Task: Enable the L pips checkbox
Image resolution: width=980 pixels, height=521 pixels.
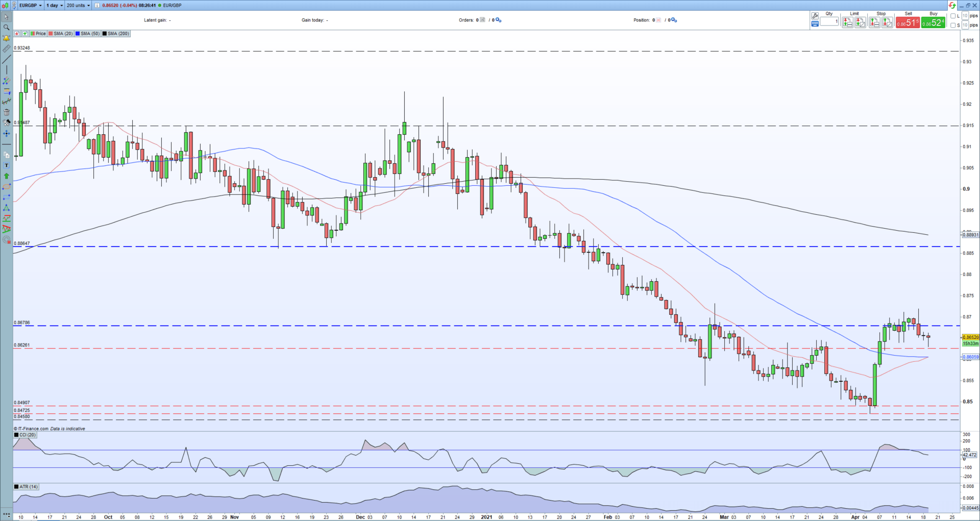Action: tap(953, 16)
